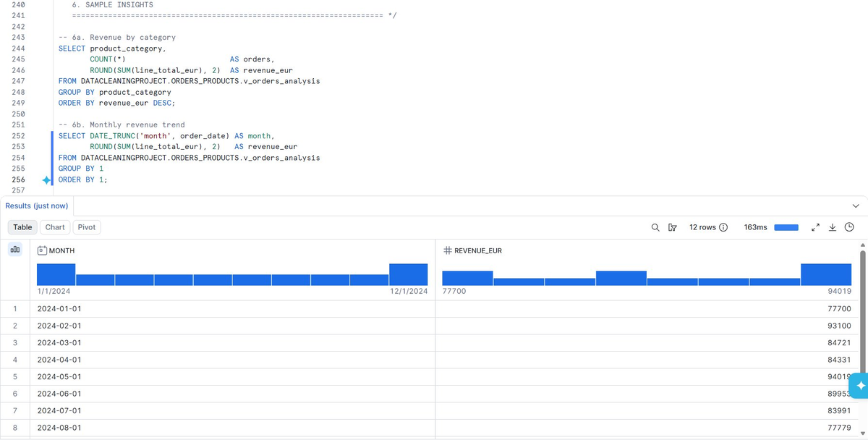Click the query duration progress bar
Viewport: 868px width, 440px height.
[786, 227]
